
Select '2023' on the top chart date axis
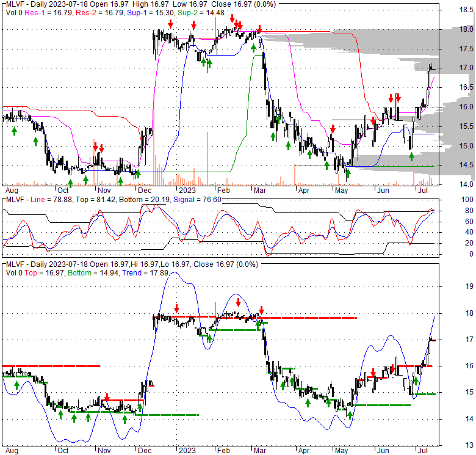pyautogui.click(x=187, y=191)
